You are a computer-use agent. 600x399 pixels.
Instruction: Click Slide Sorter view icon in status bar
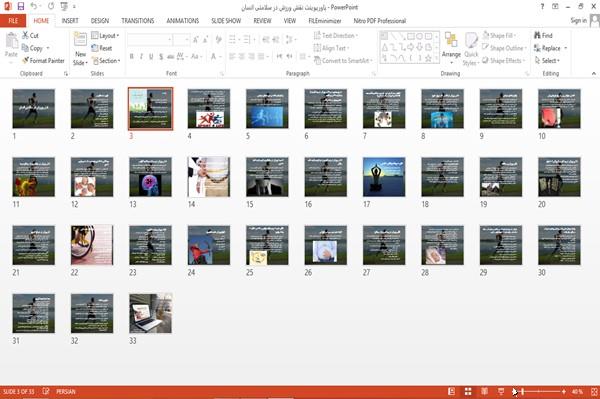[468, 391]
